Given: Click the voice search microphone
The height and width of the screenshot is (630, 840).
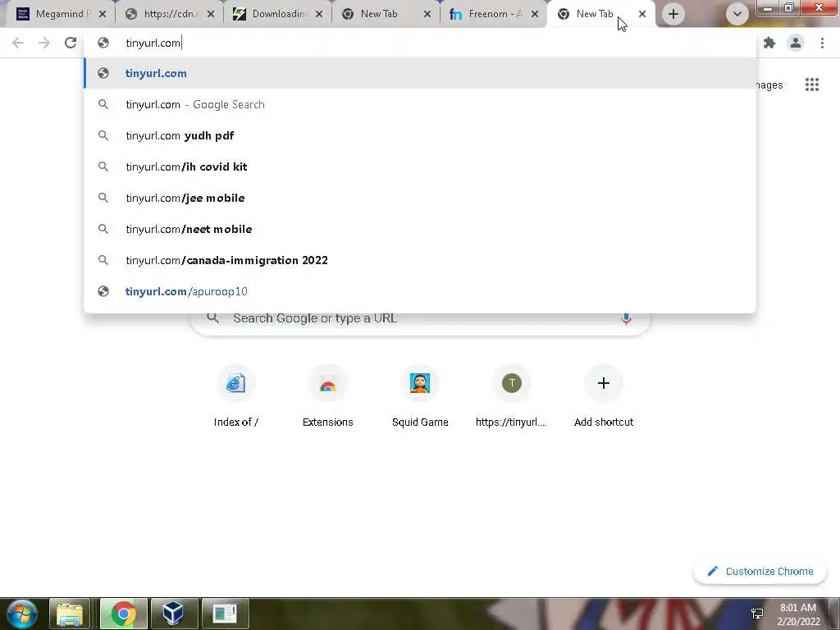Looking at the screenshot, I should click(626, 318).
